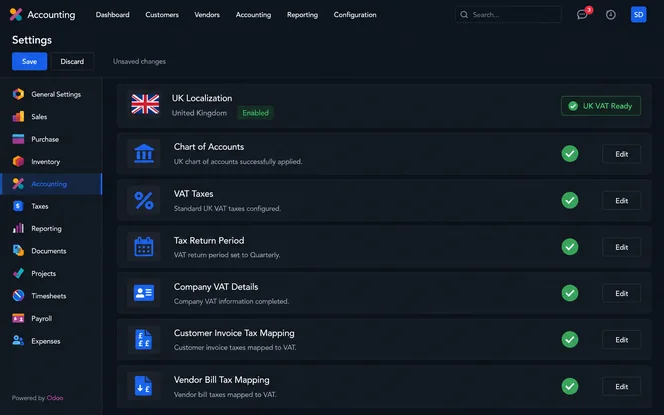The image size is (664, 415).
Task: Click the Vendor Bill Tax Mapping document icon
Action: [143, 386]
